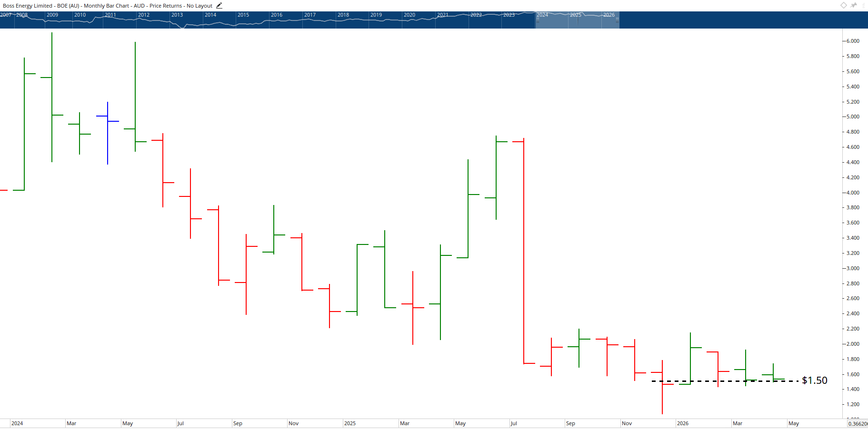Viewport: 868px width, 429px height.
Task: Click the 2025 label on the bottom axis
Action: 351,423
